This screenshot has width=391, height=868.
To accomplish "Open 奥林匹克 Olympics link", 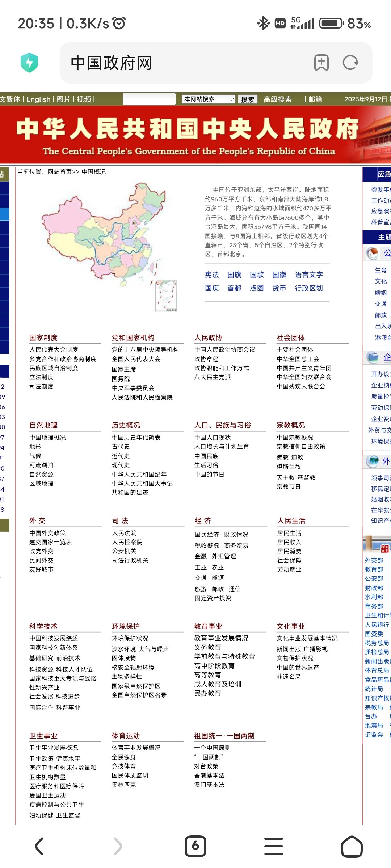I will pos(124,785).
